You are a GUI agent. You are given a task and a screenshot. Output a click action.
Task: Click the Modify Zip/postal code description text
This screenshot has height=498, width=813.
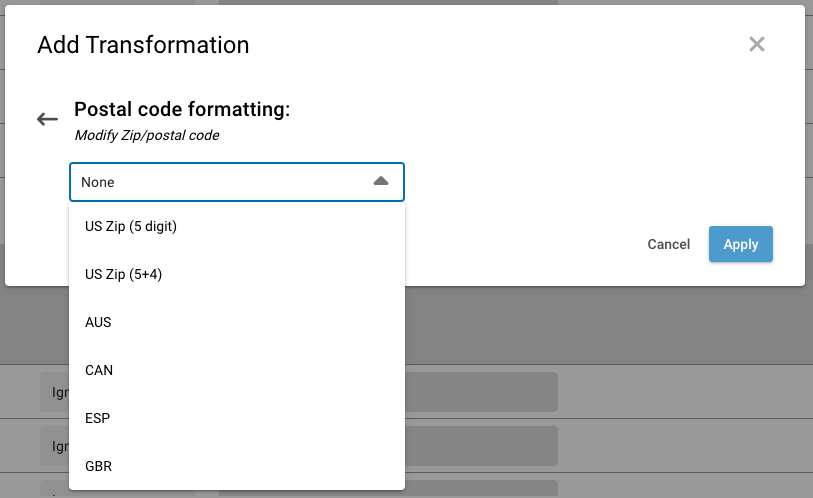[x=147, y=135]
